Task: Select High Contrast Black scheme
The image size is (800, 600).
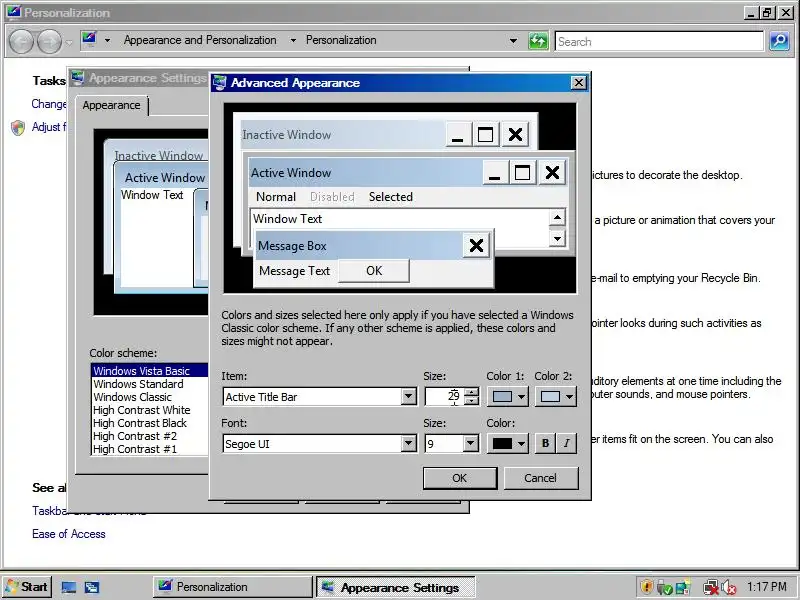Action: [x=149, y=423]
